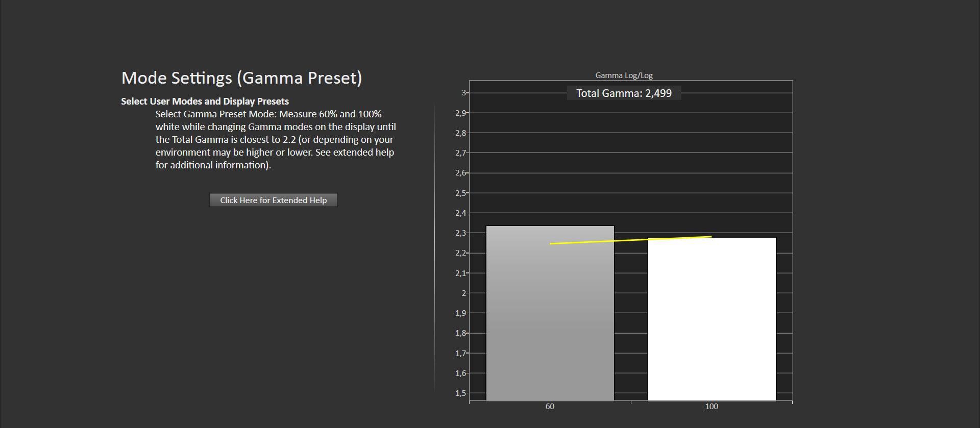Click the 'Mode Settings (Gamma Preset)' heading
This screenshot has height=428, width=980.
tap(241, 78)
